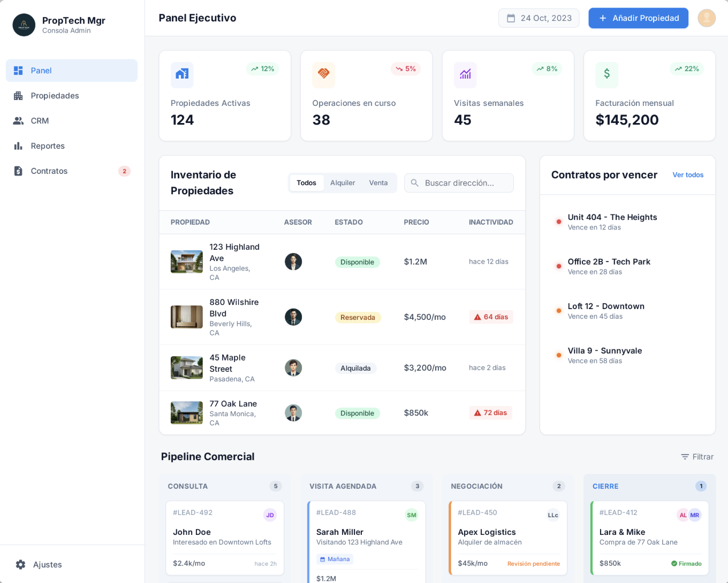728x583 pixels.
Task: Open Ajustes gear in sidebar
Action: [x=21, y=565]
